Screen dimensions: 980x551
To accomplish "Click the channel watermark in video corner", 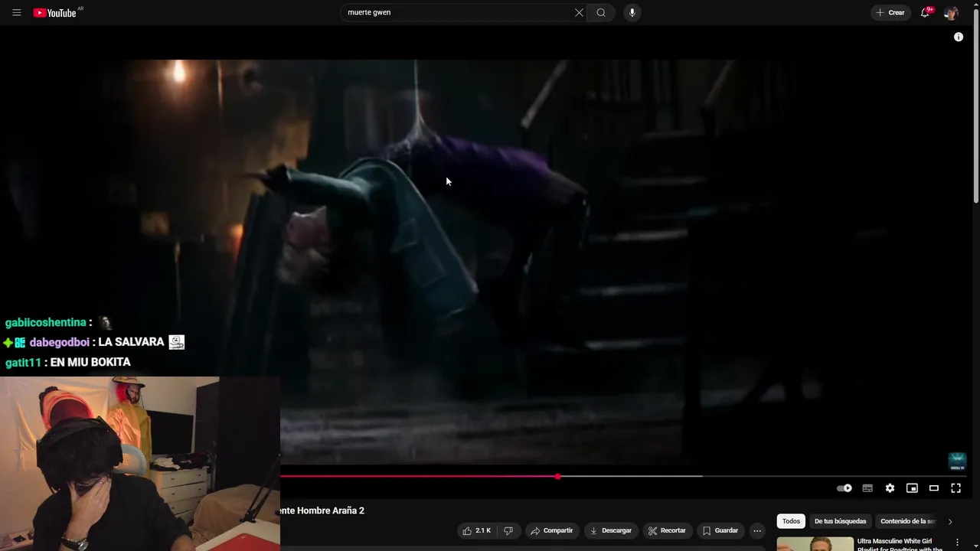I will tap(957, 461).
